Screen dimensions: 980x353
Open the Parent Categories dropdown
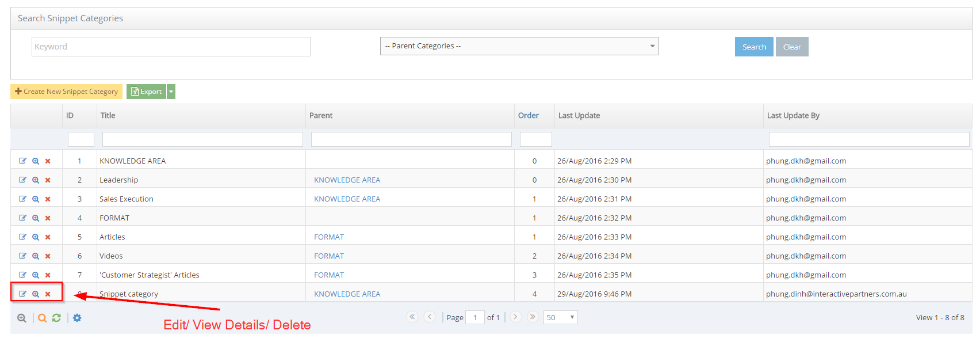[x=519, y=46]
